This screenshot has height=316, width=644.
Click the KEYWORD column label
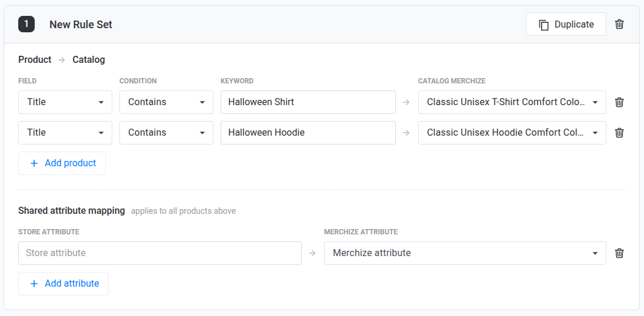click(x=237, y=81)
